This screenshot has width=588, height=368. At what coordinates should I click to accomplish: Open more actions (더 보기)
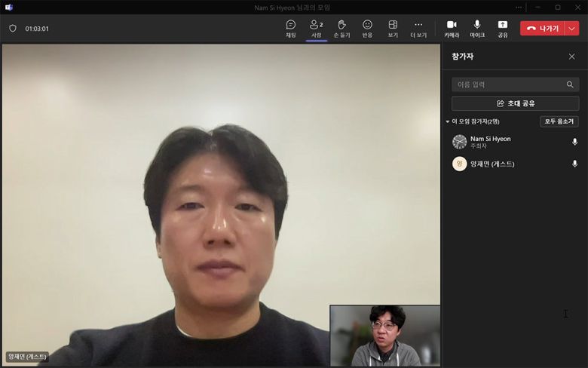tap(418, 29)
